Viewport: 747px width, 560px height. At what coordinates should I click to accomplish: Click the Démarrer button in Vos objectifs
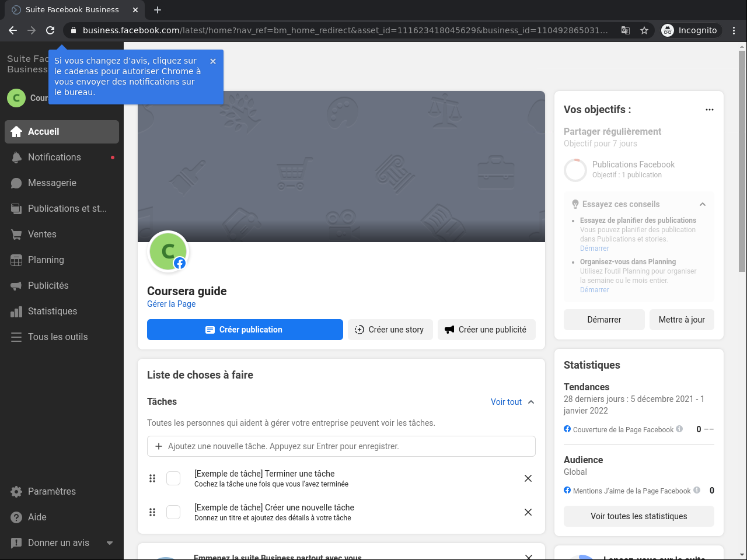coord(604,320)
